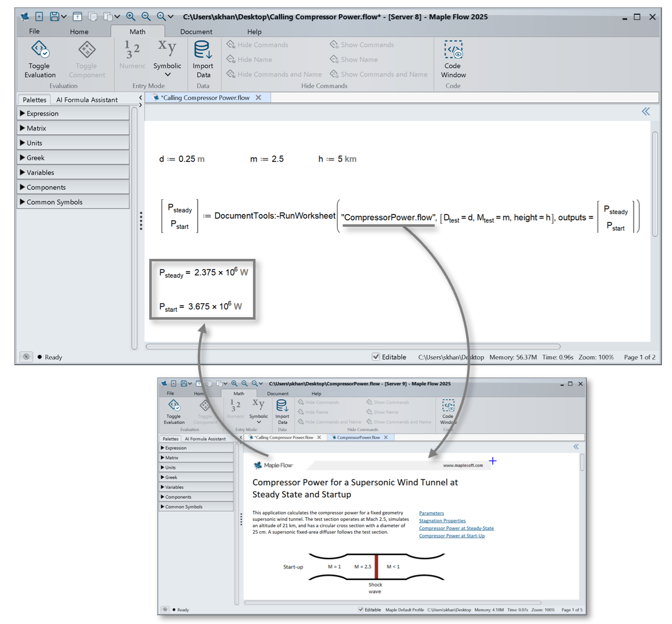
Task: Click the zoom reset magnifier in the upper window
Action: 161,16
